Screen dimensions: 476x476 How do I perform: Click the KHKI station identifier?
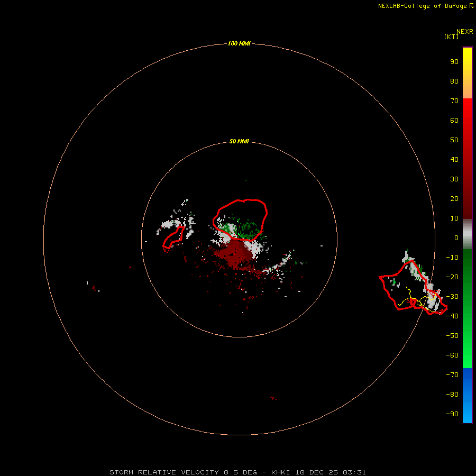click(280, 472)
